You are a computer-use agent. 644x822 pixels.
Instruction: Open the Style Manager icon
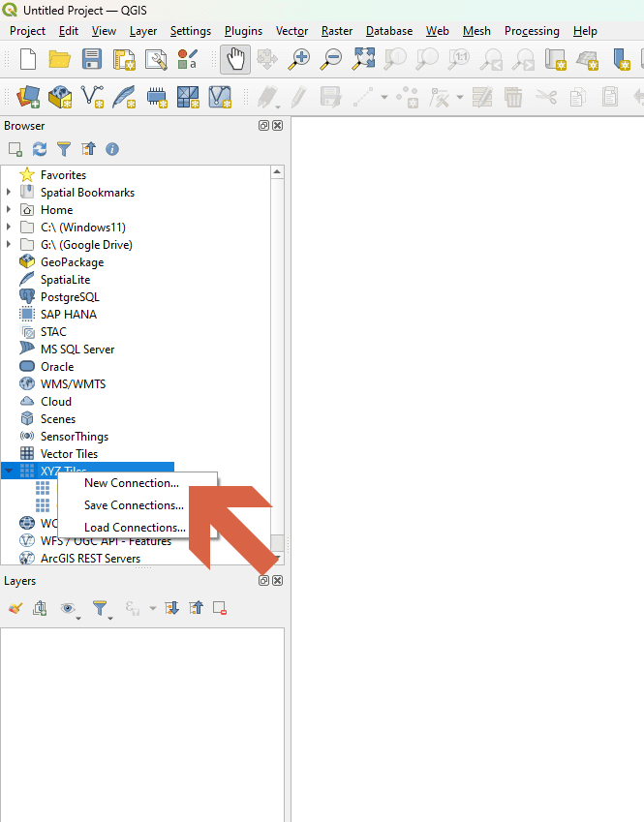point(187,59)
